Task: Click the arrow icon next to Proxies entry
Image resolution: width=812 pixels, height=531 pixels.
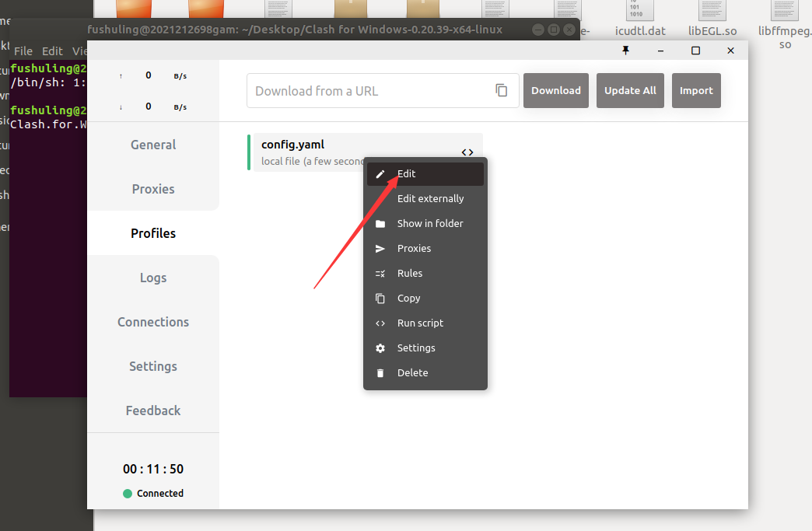Action: point(380,249)
